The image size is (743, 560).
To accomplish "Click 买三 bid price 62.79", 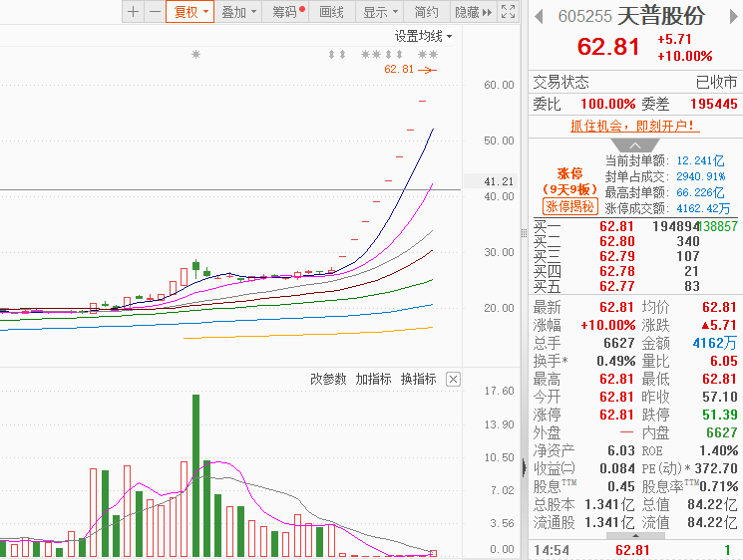I will (616, 256).
